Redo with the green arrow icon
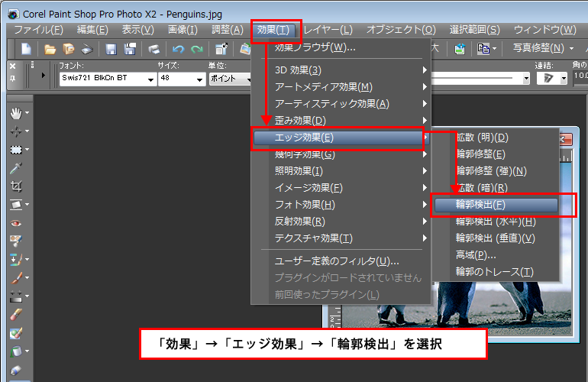The width and height of the screenshot is (588, 382). pos(197,49)
